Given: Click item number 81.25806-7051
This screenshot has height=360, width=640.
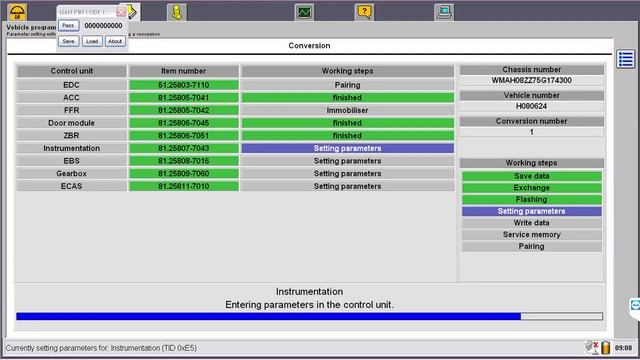Looking at the screenshot, I should 184,136.
